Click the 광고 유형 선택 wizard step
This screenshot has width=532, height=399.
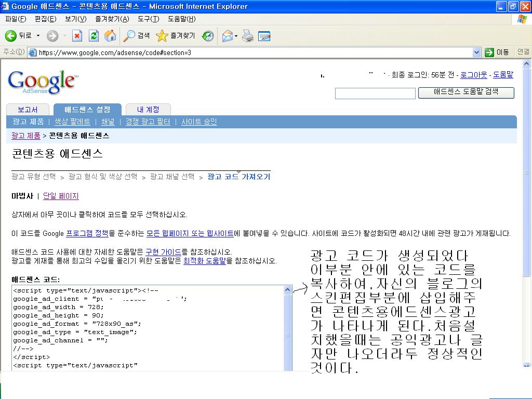[x=34, y=177]
